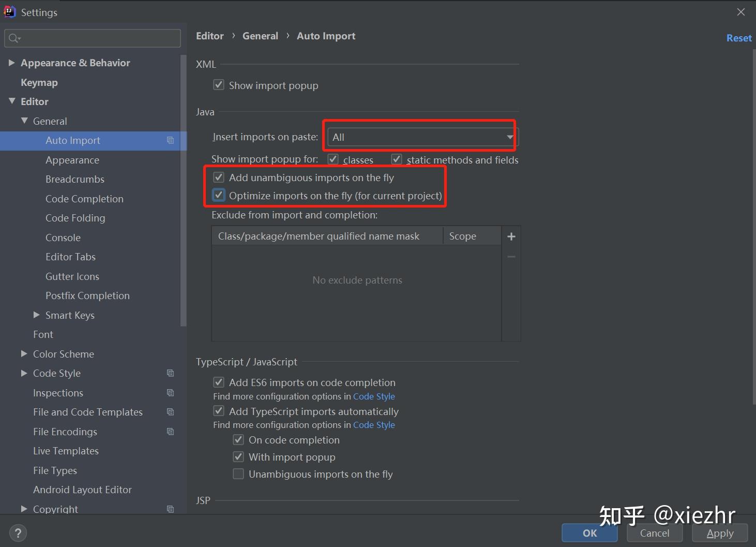
Task: Click the Apply button
Action: coord(720,533)
